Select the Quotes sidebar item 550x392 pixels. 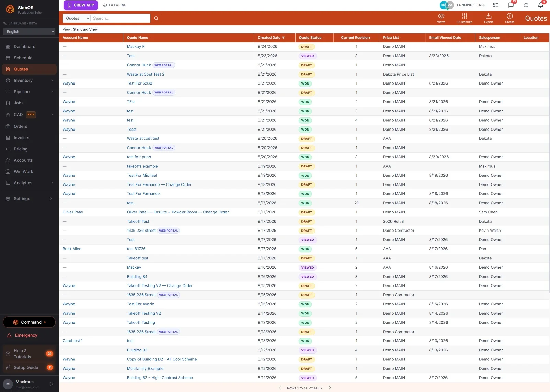point(29,69)
